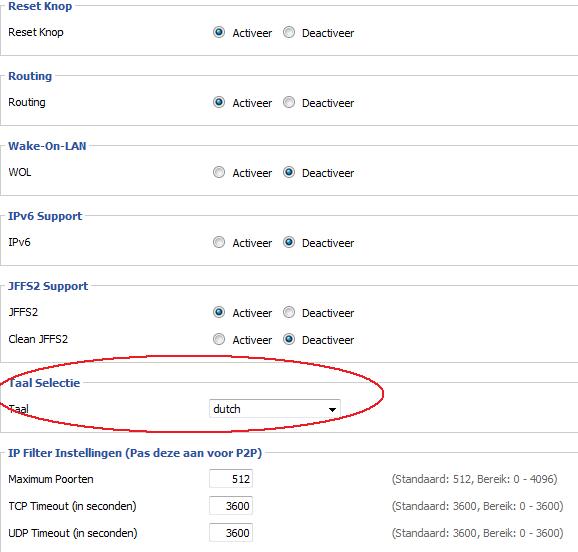Screen dimensions: 578x552
Task: Open the Taal language dropdown
Action: pos(275,409)
